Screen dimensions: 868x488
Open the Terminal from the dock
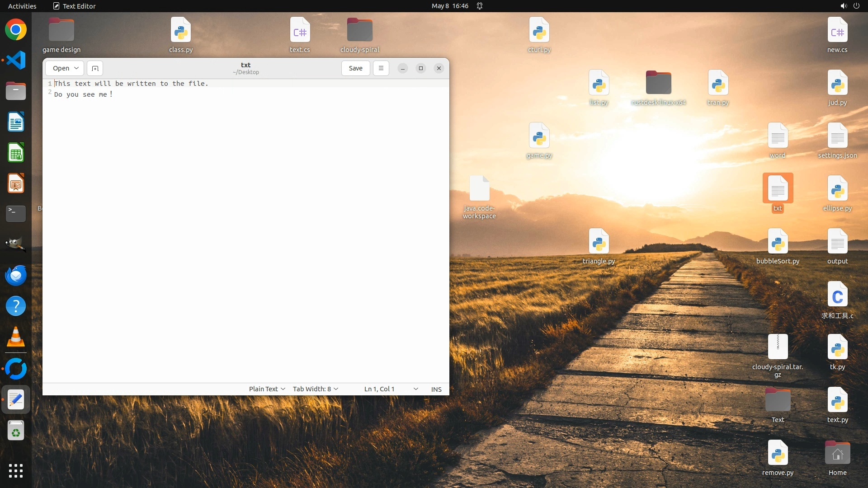[16, 213]
